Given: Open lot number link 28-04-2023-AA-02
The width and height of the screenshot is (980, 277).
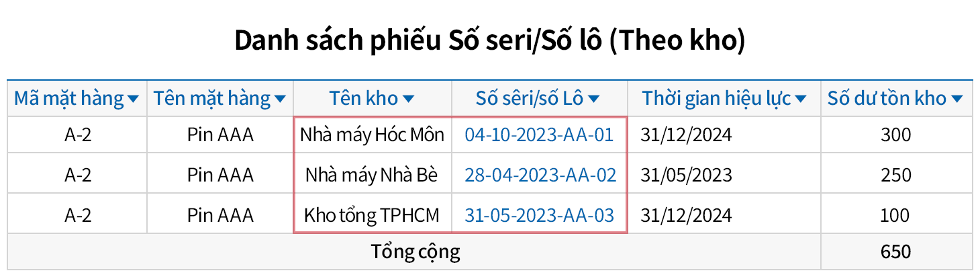Looking at the screenshot, I should point(540,175).
